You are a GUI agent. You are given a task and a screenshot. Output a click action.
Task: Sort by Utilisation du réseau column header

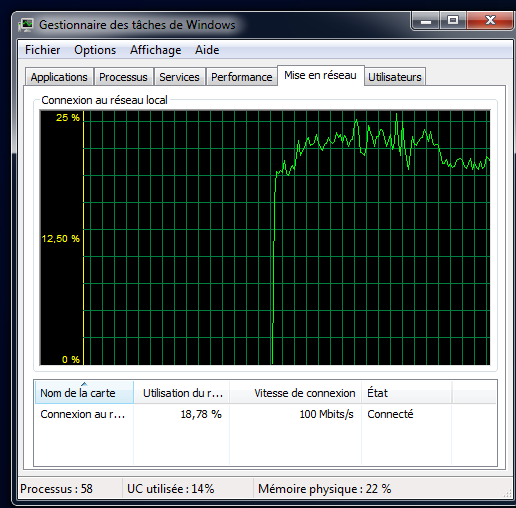coord(182,393)
